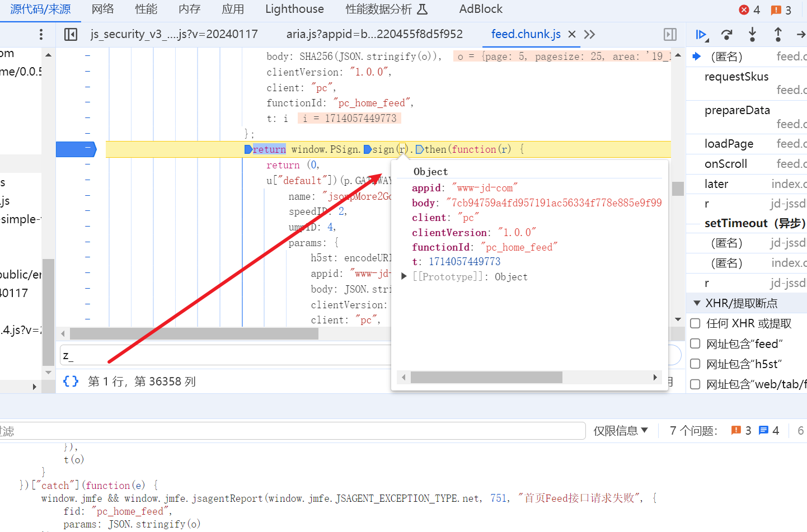
Task: Check the 网址包含"feed" breakpoint
Action: pos(695,343)
